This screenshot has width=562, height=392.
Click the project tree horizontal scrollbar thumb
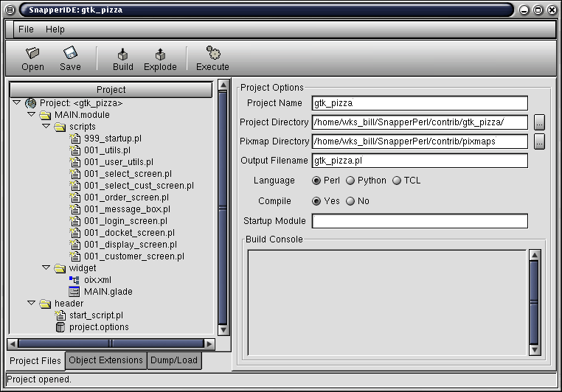111,343
